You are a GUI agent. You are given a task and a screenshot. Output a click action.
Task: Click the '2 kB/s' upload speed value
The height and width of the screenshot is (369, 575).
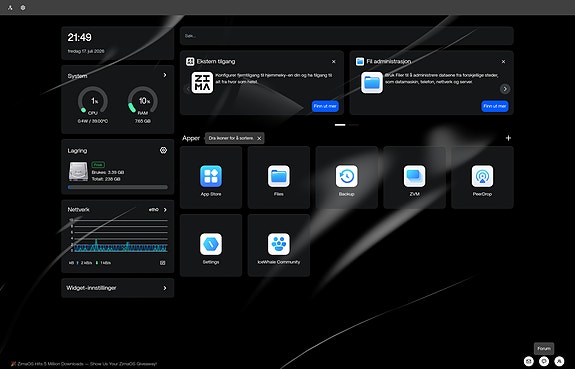point(86,263)
